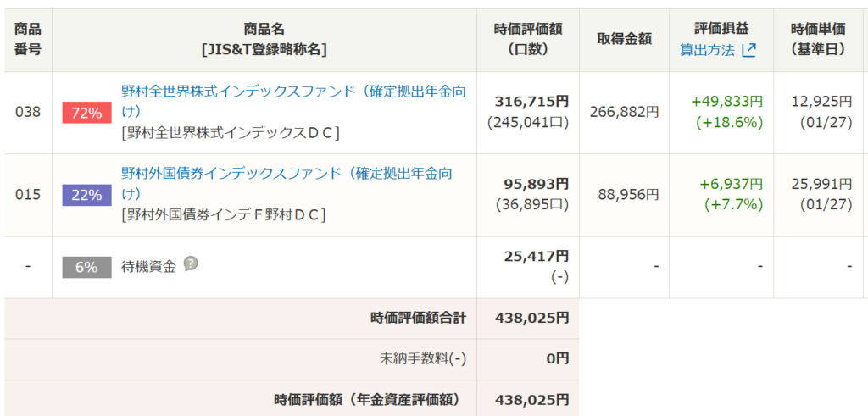868x416 pixels.
Task: Click the gray 6% allocation badge
Action: (x=86, y=267)
